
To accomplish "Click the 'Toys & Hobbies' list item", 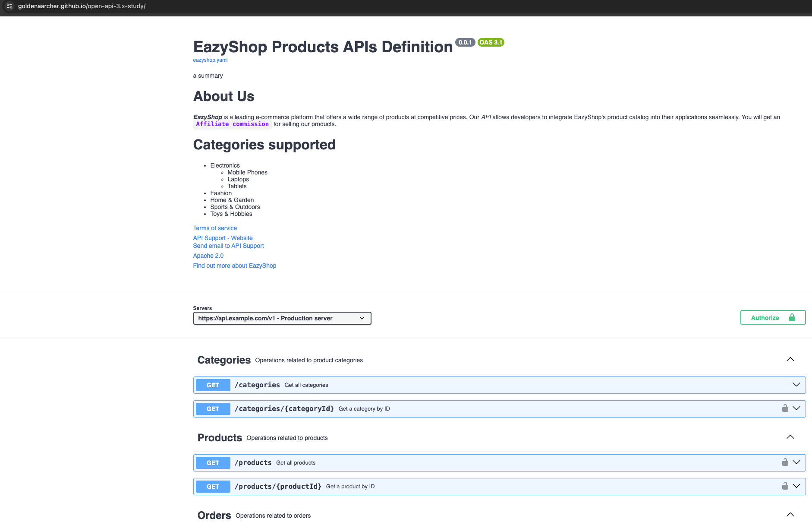I will coord(231,214).
